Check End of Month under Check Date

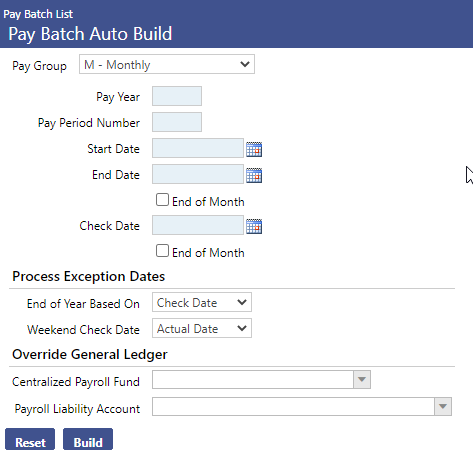(162, 251)
